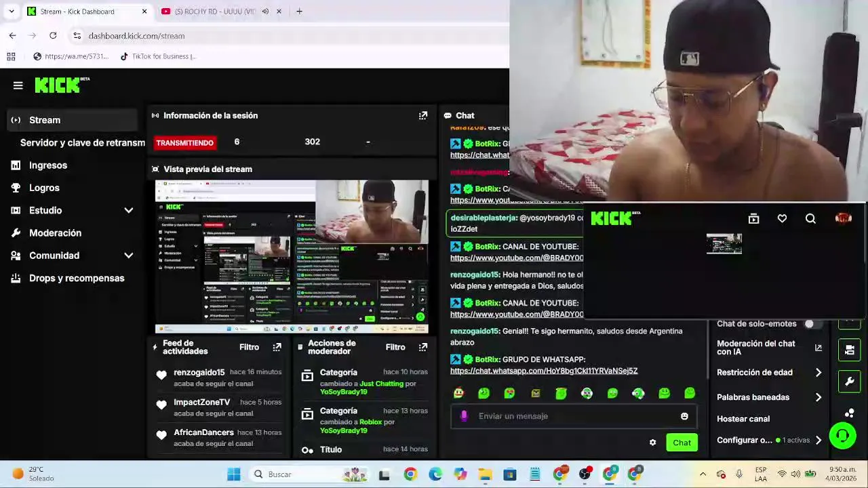The image size is (868, 488).
Task: Go back with the browser back arrow
Action: tap(12, 36)
